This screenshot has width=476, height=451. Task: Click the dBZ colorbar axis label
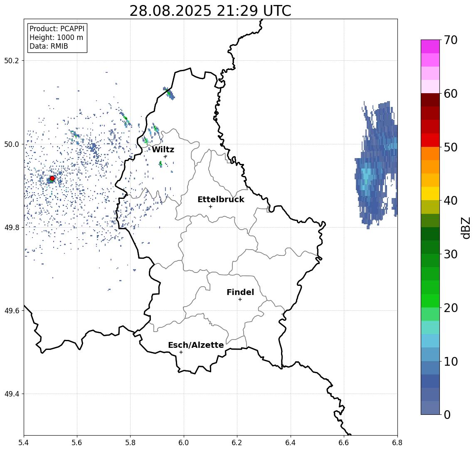(466, 228)
